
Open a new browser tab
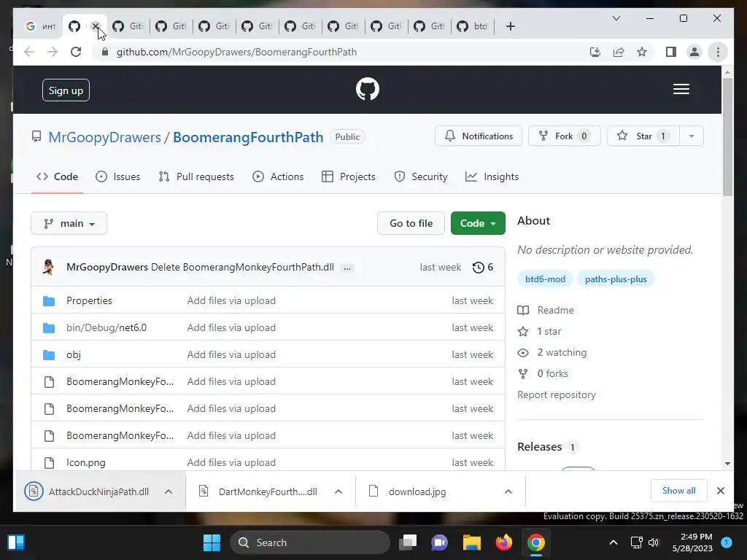510,26
